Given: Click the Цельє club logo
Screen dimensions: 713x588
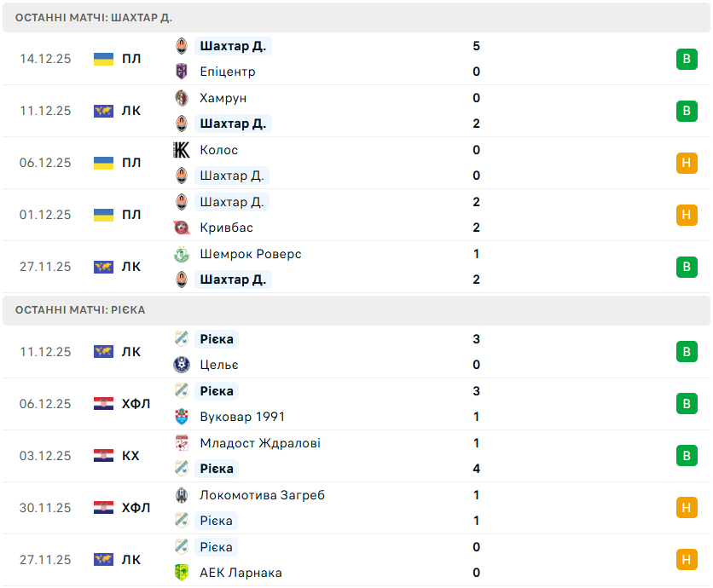Looking at the screenshot, I should (x=181, y=365).
